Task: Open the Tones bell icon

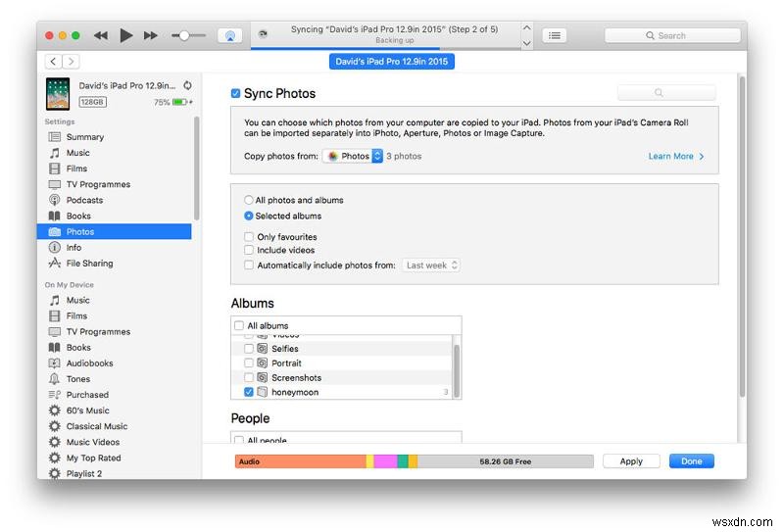Action: (55, 379)
